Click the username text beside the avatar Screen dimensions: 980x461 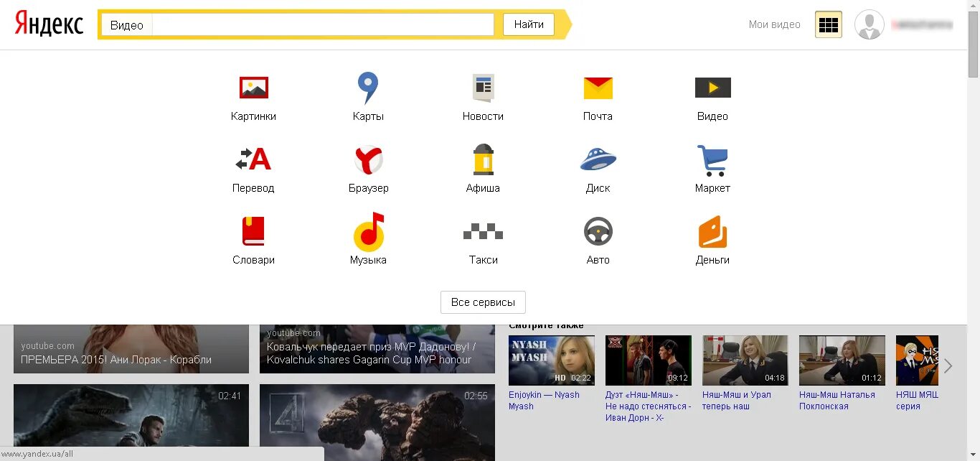click(x=922, y=24)
